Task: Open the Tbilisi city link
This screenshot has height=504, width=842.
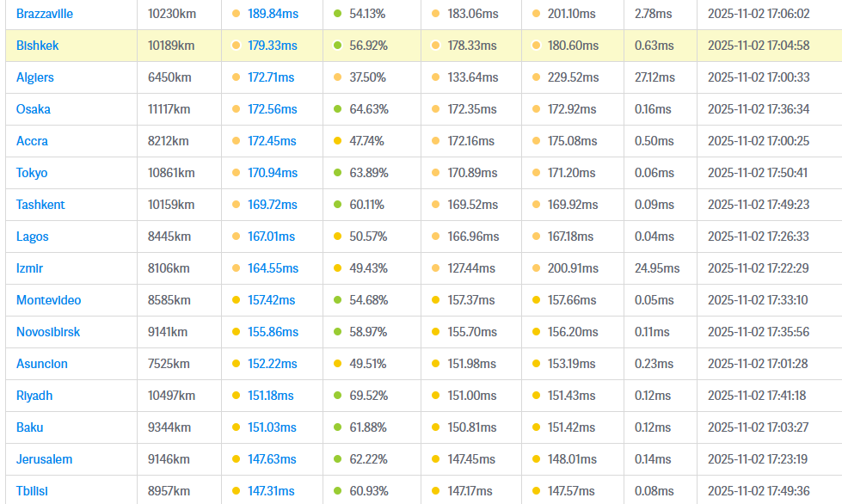Action: tap(32, 491)
